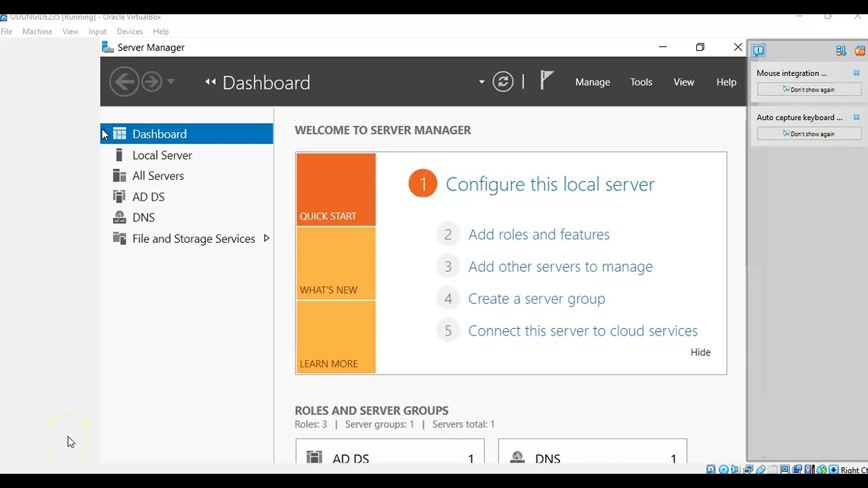Click the hard disk activity status icon
The image size is (868, 488).
click(711, 470)
